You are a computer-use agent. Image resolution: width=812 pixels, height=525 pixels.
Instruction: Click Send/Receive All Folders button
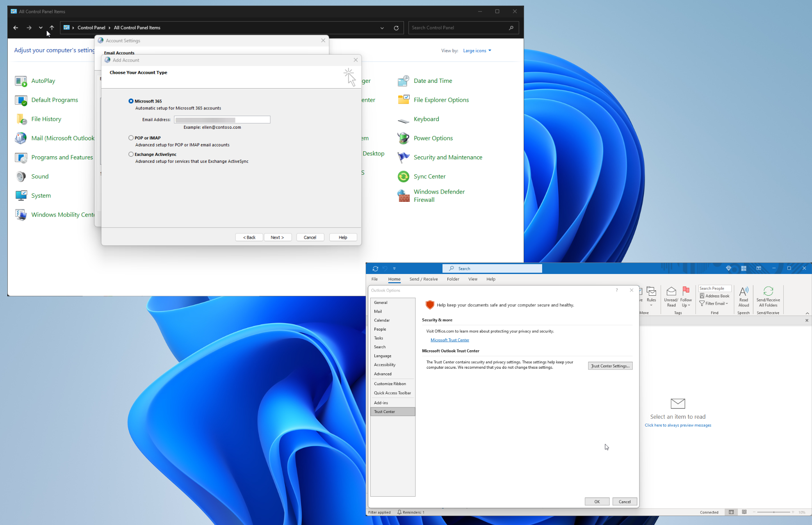point(768,297)
